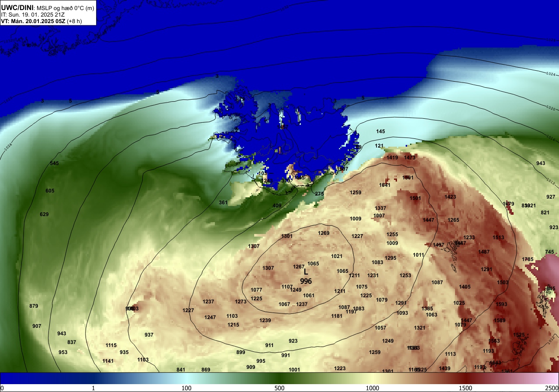Click the map value 121
Viewport: 559px width, 392px height.
[379, 146]
